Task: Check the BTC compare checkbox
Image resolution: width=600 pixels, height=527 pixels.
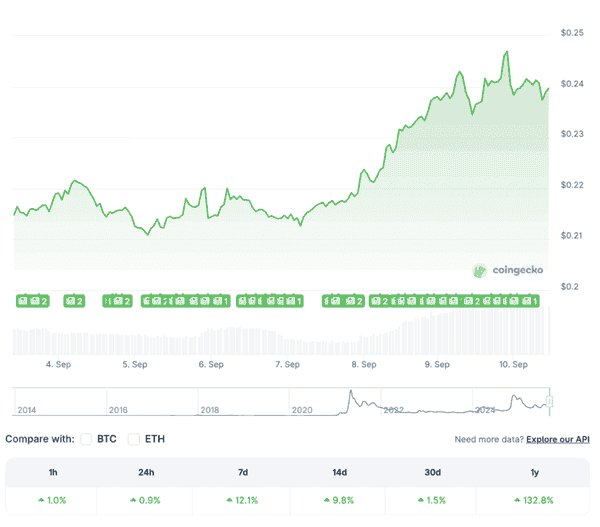Action: 85,439
